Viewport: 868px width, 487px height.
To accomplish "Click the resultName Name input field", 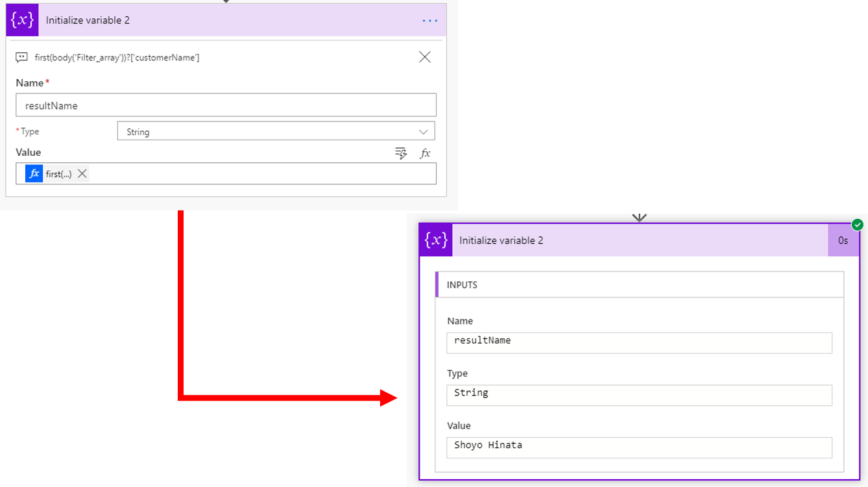I will point(226,105).
